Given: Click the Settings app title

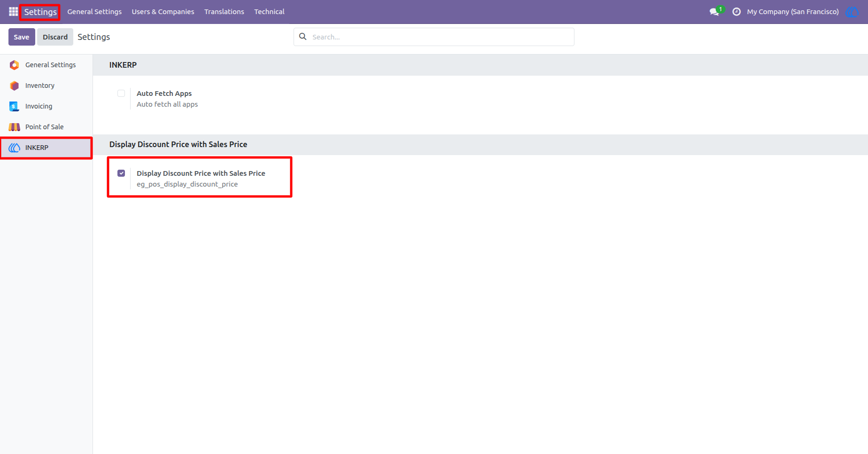Looking at the screenshot, I should 40,12.
